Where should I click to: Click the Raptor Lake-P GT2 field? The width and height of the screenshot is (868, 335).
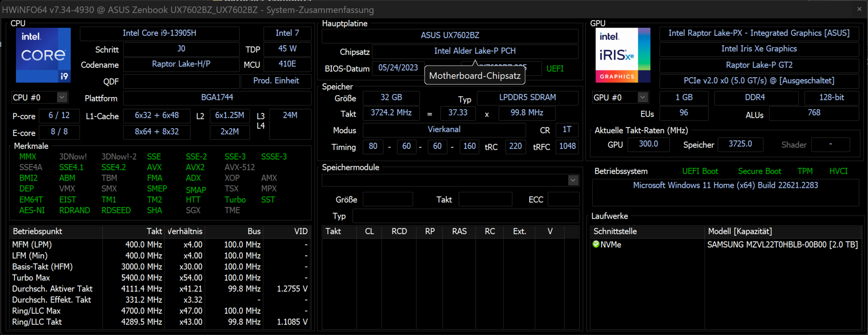(759, 65)
